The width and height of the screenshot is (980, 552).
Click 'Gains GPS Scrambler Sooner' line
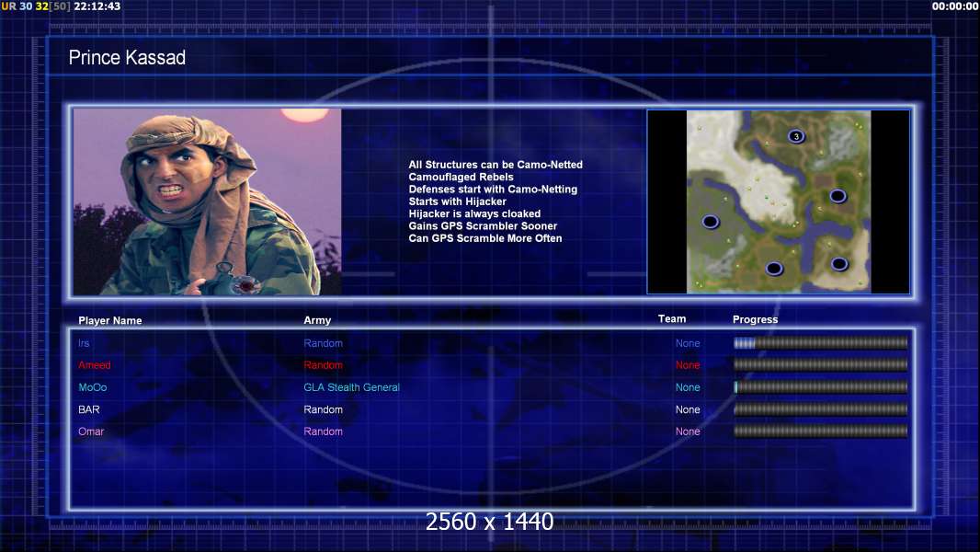click(483, 225)
